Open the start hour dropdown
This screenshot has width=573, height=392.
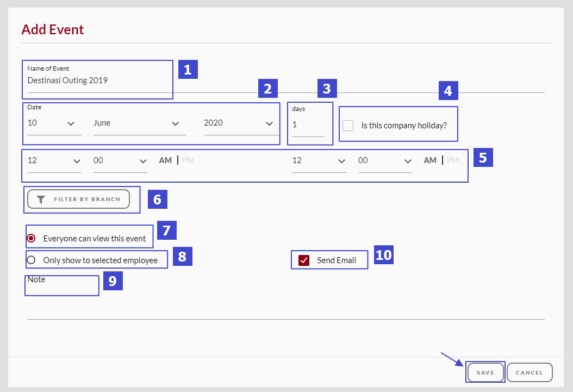pyautogui.click(x=54, y=161)
